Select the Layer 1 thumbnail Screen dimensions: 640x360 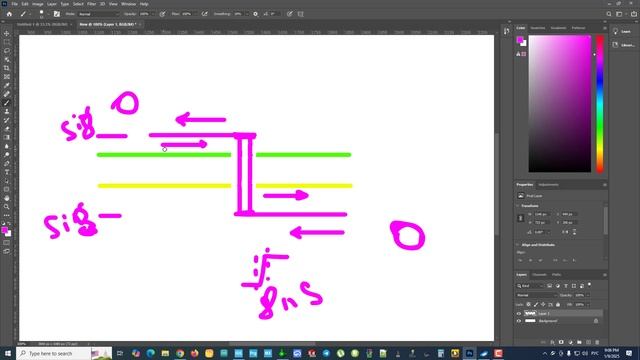(x=530, y=313)
